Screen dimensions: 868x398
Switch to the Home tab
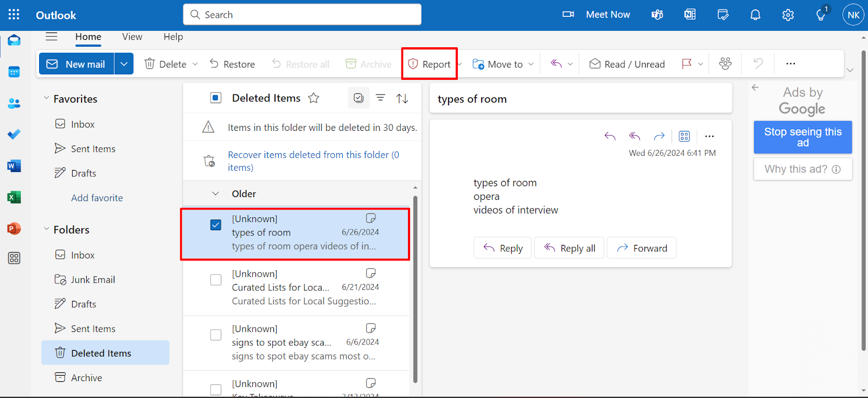(x=88, y=37)
